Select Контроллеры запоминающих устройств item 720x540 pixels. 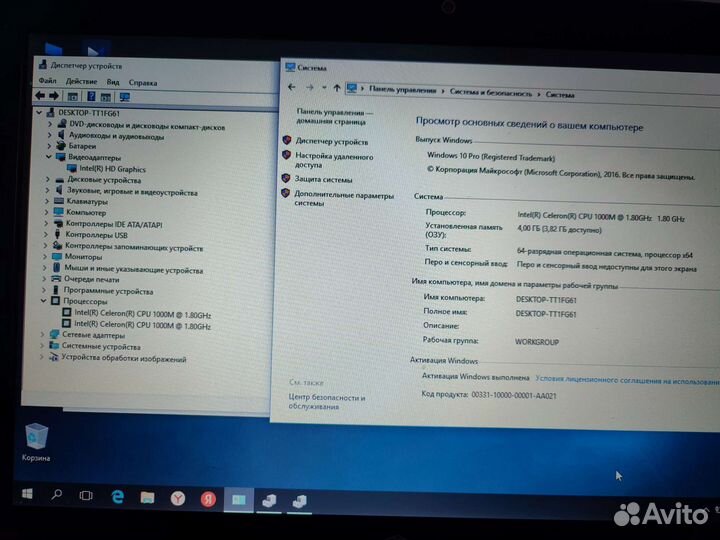point(134,247)
